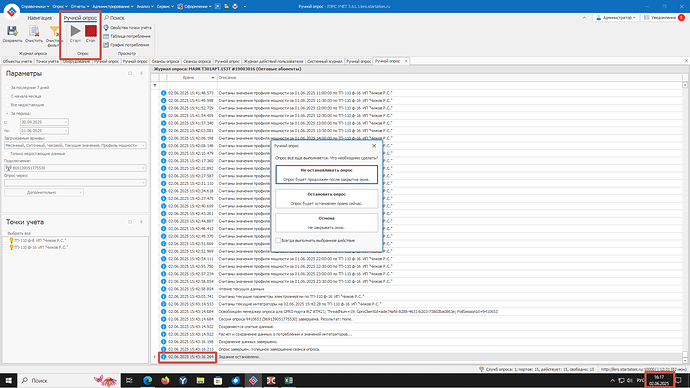Viewport: 690px width, 388px height.
Task: Start polling with the Старт play icon
Action: coord(75,31)
